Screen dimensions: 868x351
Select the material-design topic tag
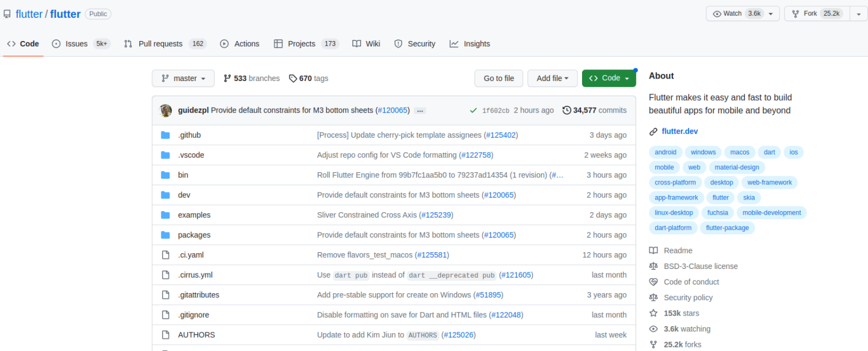click(737, 167)
